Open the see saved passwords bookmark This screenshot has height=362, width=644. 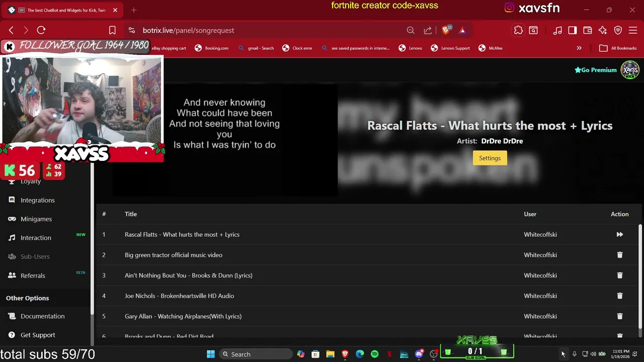click(355, 48)
